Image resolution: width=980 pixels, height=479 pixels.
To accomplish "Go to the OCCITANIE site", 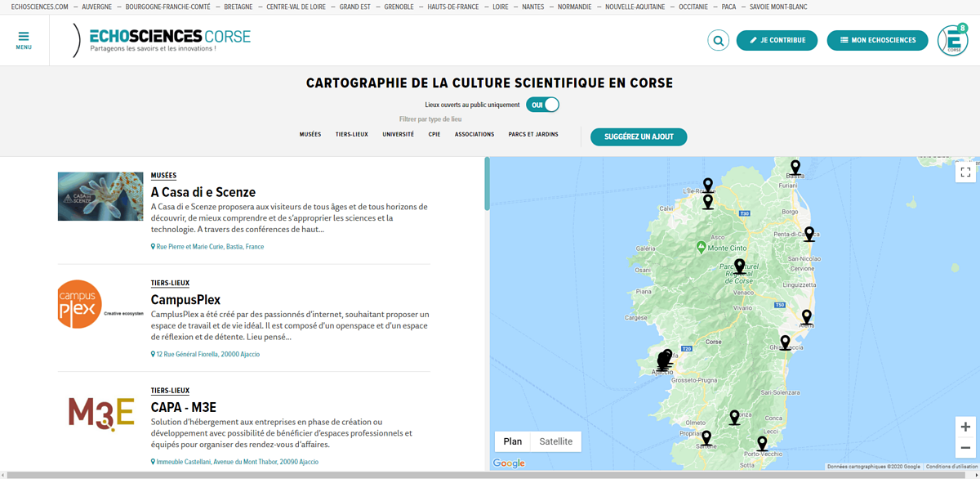I will point(693,7).
